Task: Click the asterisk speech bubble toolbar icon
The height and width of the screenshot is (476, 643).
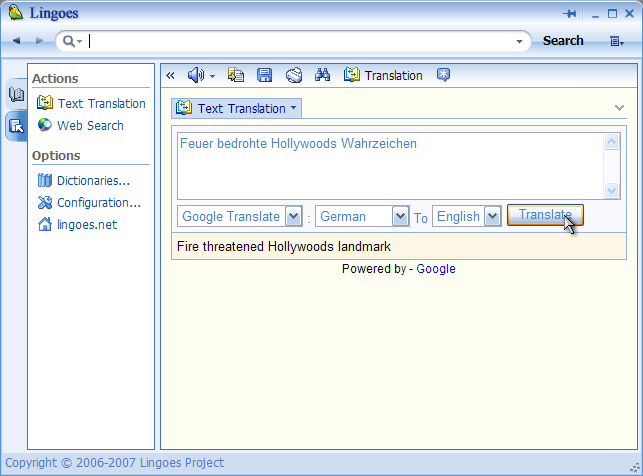Action: coord(443,75)
